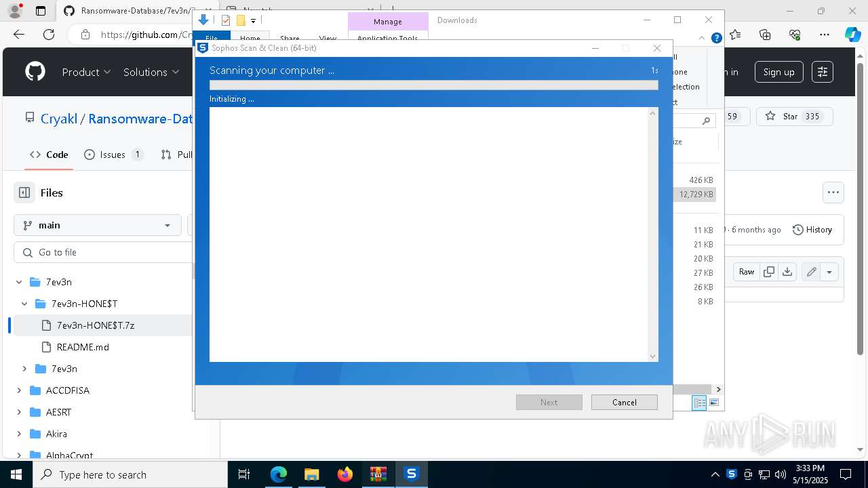Open File Explorer Help icon
Viewport: 868px width, 488px height.
tap(716, 39)
